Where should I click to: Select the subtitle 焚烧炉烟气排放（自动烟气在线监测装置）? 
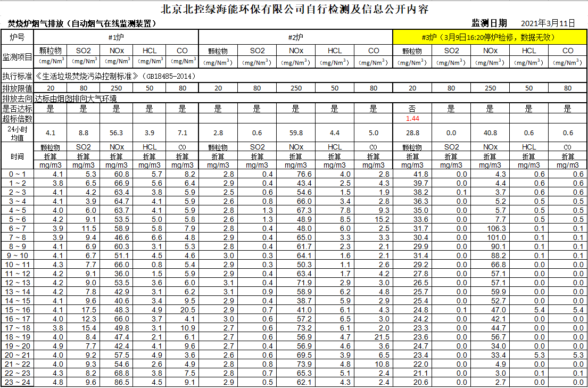82,24
